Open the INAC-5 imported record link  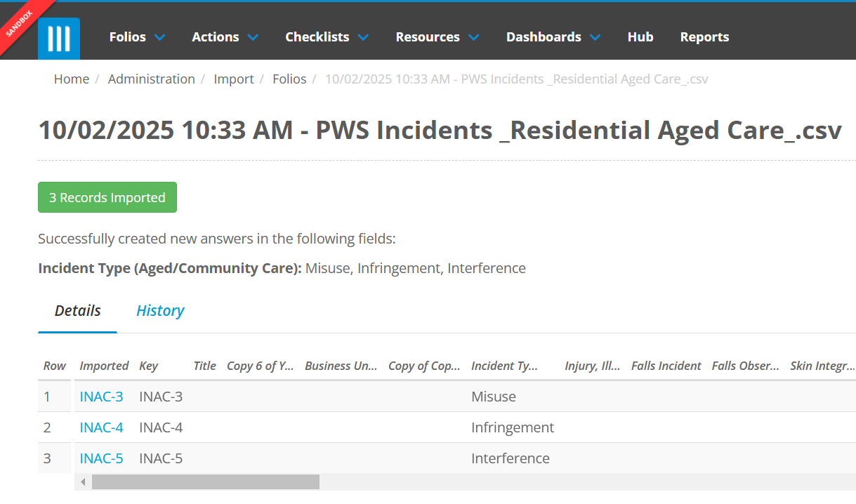click(x=101, y=458)
